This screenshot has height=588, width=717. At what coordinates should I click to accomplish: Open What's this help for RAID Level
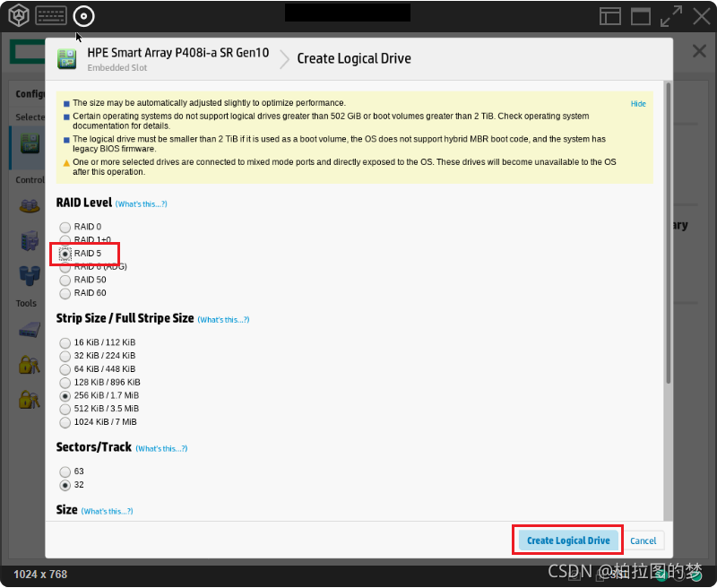[142, 204]
